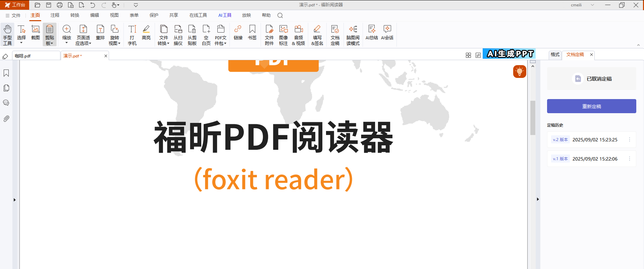Click the Save icon in quick access toolbar
Screen dimensions: 644x269
click(x=49, y=5)
